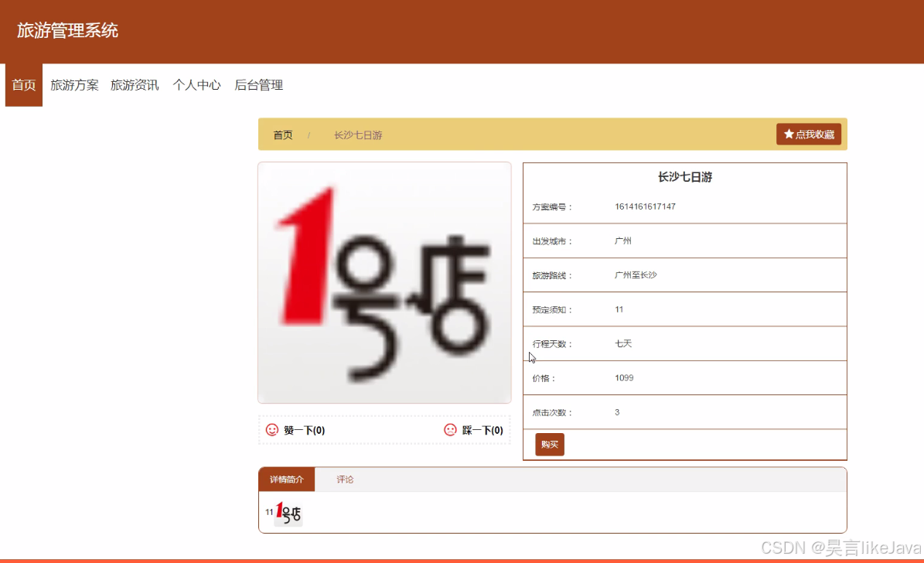924x563 pixels.
Task: Click the plan number 1614161617147
Action: pyautogui.click(x=645, y=206)
